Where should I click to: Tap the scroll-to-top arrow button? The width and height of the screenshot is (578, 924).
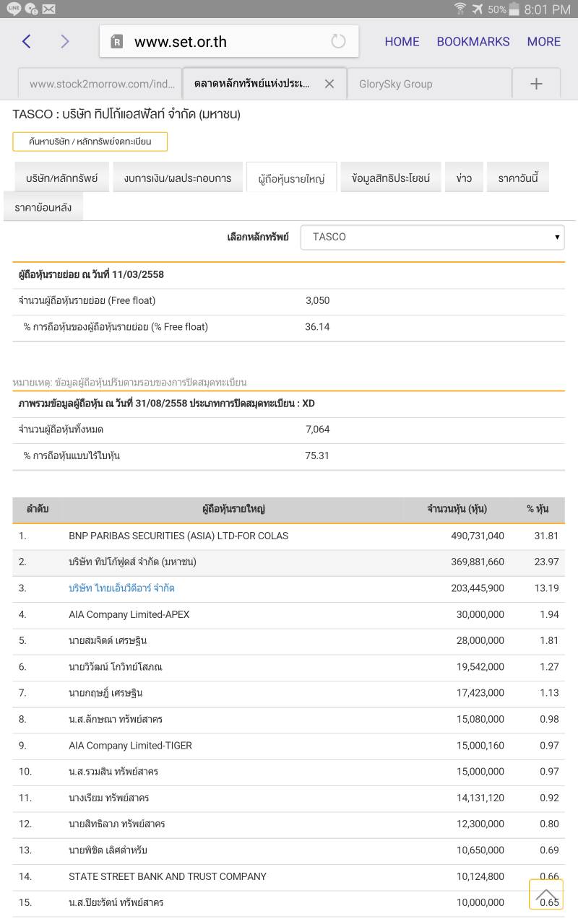(x=546, y=894)
